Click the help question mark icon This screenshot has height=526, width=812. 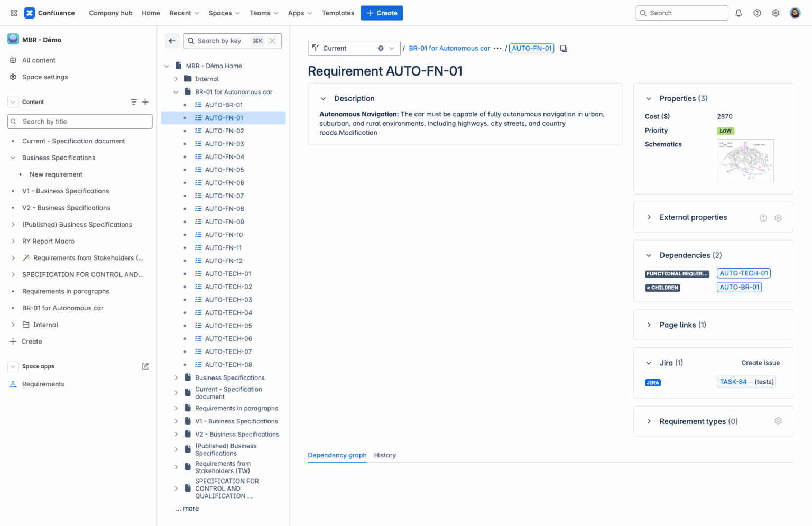757,13
